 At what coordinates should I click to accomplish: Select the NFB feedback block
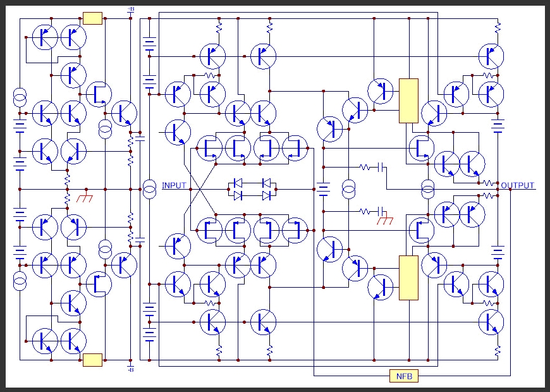coord(404,376)
